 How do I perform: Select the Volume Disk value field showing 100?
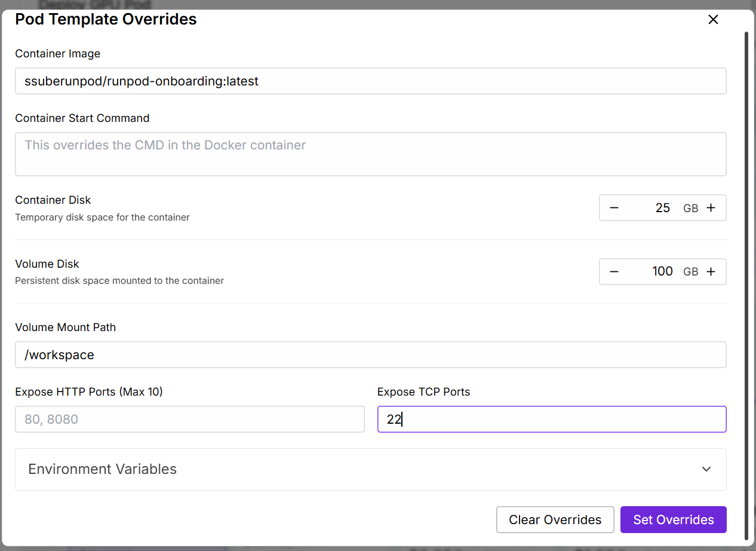[x=654, y=272]
